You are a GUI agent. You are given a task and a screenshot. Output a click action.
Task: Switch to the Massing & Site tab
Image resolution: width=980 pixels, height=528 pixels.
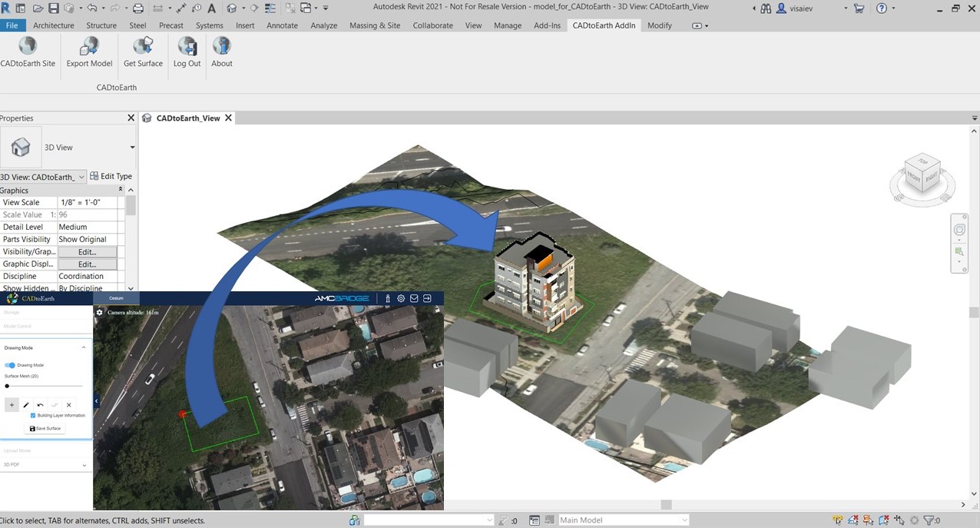click(375, 25)
